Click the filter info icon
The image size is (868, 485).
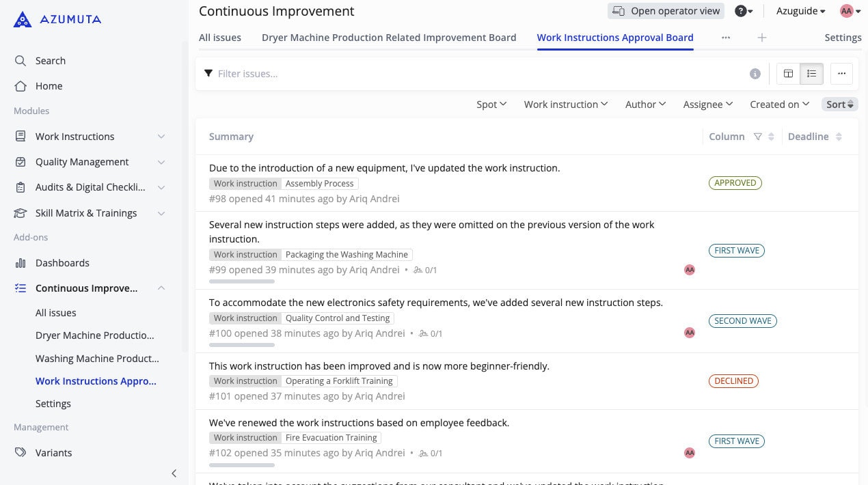(755, 74)
